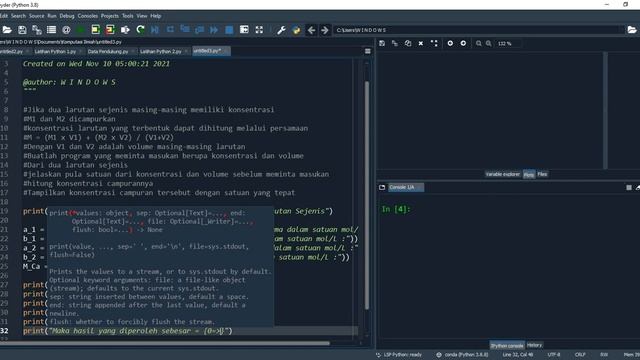Click the @ symbol finder icon
The width and height of the screenshot is (640, 360).
click(66, 30)
